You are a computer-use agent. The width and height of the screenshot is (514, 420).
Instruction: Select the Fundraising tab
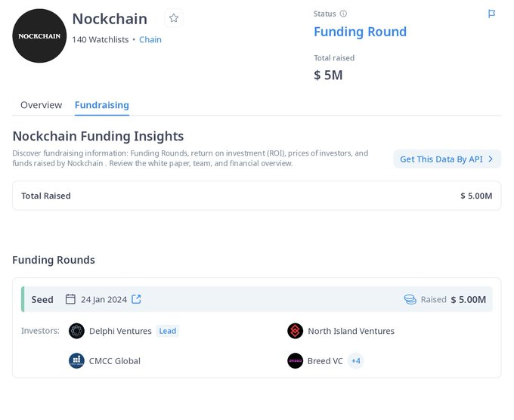(x=101, y=105)
